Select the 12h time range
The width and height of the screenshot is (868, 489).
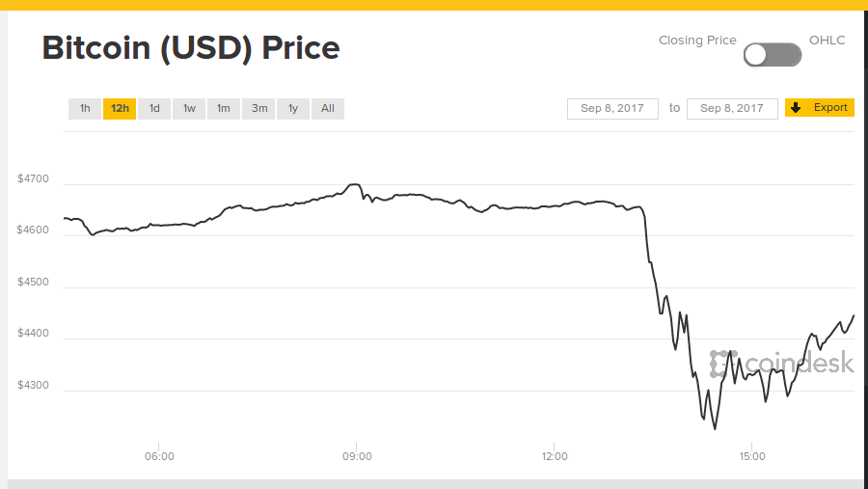coord(120,109)
